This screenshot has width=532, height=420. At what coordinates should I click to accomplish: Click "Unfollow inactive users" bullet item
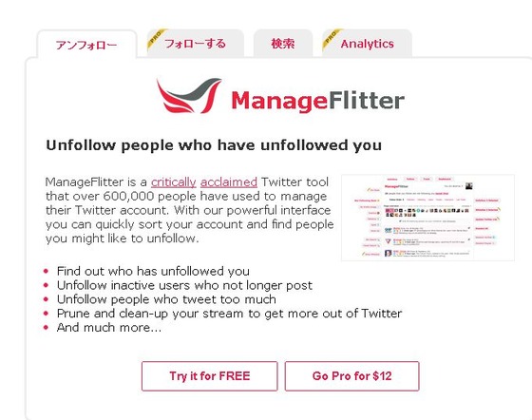click(x=184, y=285)
